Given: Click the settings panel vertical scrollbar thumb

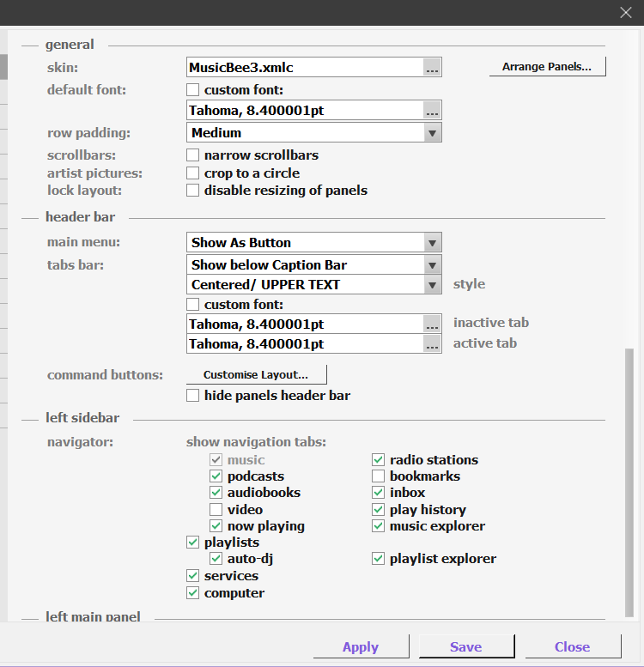Looking at the screenshot, I should (629, 482).
